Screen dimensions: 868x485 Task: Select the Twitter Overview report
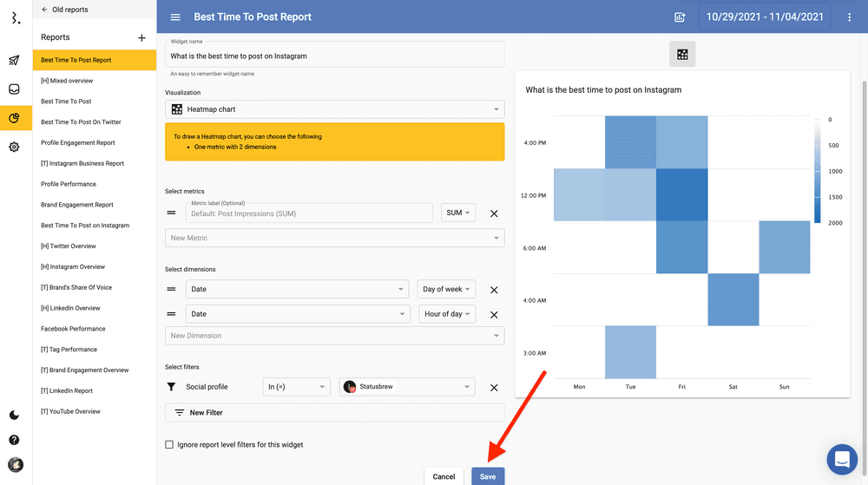pyautogui.click(x=69, y=246)
